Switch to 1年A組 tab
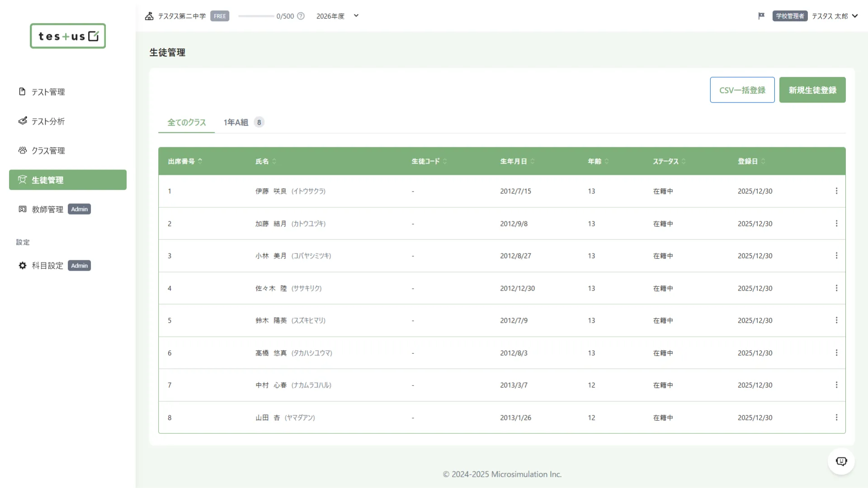This screenshot has height=488, width=868. (244, 122)
